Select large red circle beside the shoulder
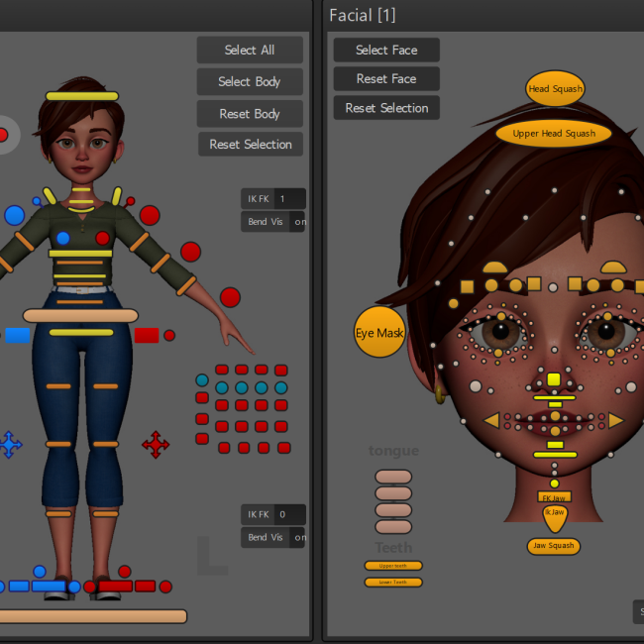 pyautogui.click(x=150, y=215)
